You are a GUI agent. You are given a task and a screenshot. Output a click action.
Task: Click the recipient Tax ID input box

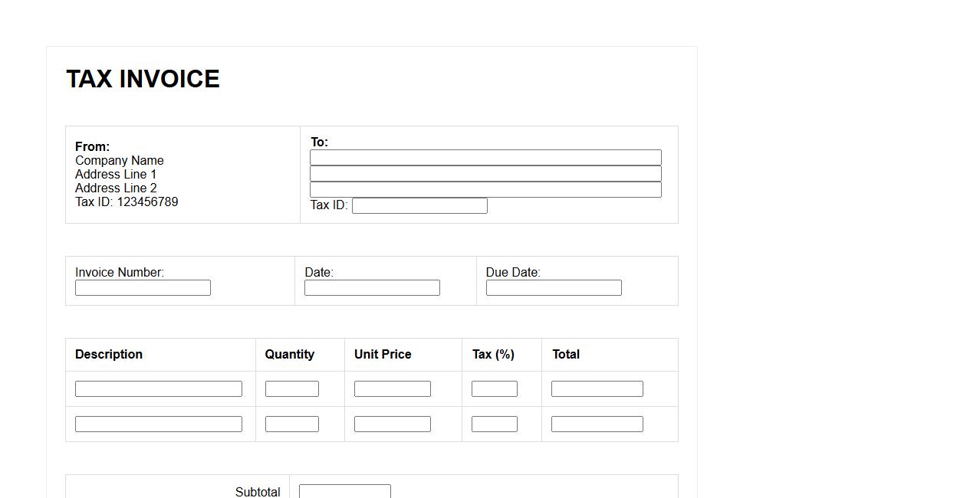[419, 206]
